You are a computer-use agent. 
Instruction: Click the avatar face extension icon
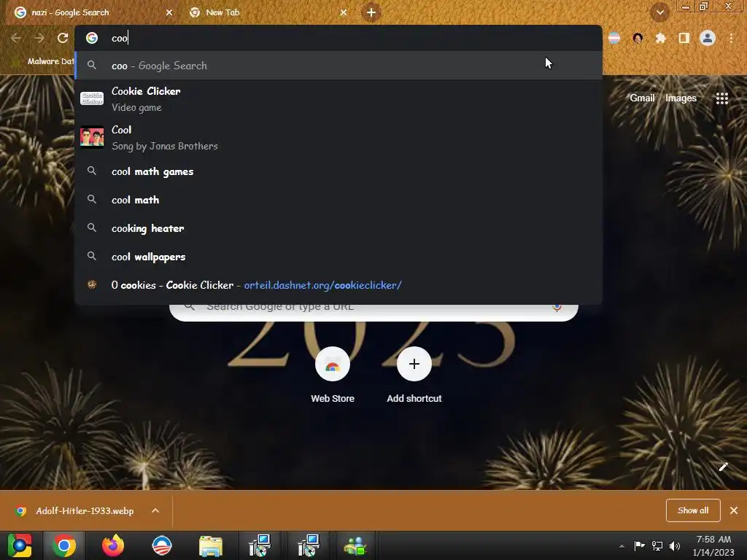[638, 38]
